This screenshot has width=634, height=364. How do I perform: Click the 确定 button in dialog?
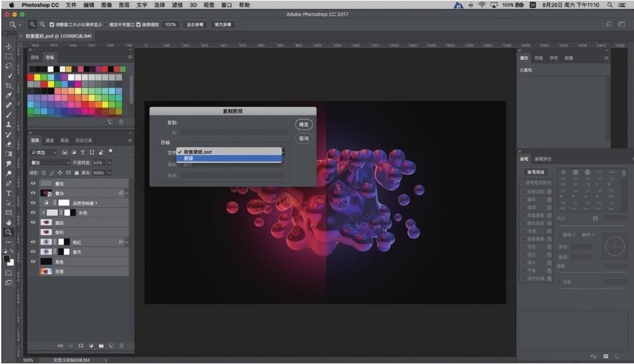[303, 124]
